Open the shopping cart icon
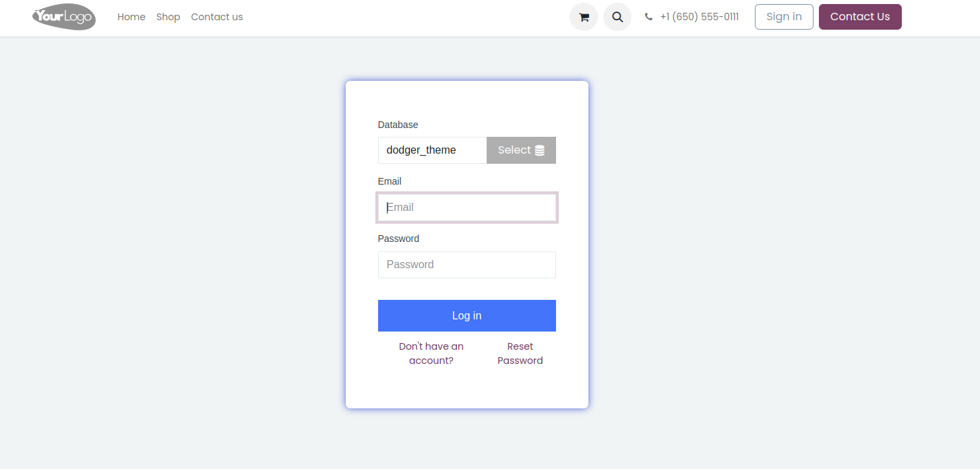The width and height of the screenshot is (980, 469). (584, 17)
